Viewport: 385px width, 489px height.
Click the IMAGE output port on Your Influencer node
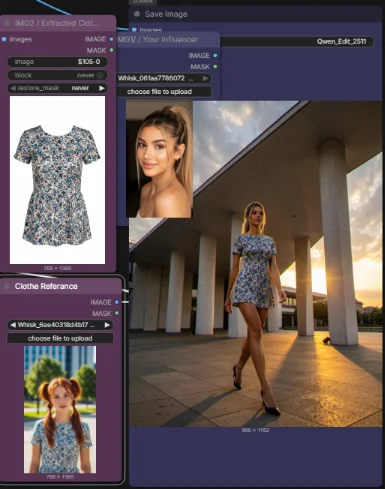coord(215,55)
